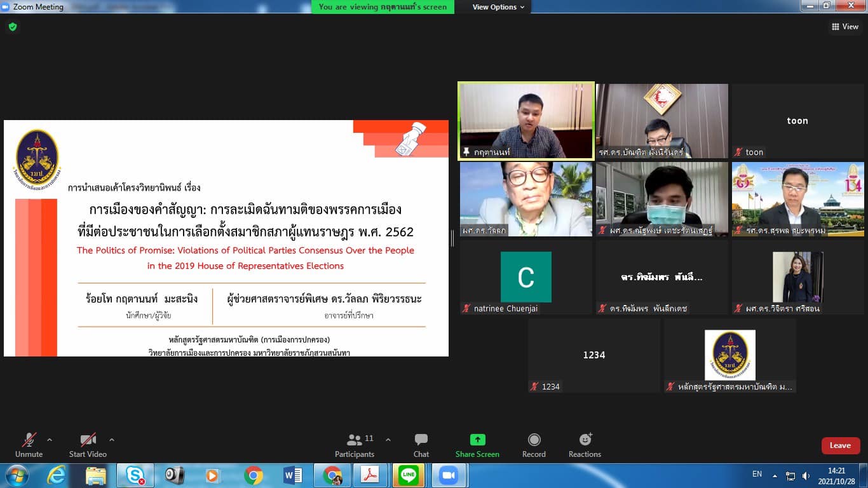Viewport: 868px width, 488px height.
Task: Switch layout using the View button
Action: pos(845,27)
